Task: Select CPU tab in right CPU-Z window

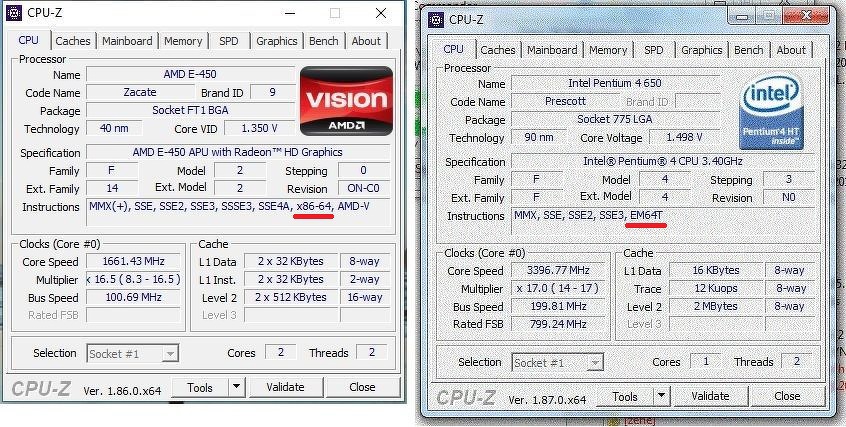Action: [x=453, y=49]
